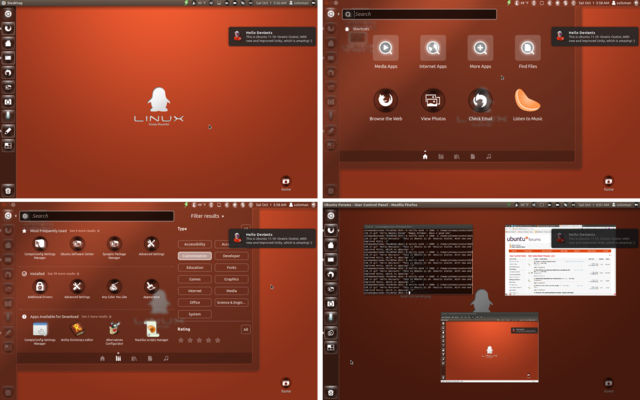The width and height of the screenshot is (640, 400).
Task: Open Media Apps shortcut in the Dash
Action: click(386, 48)
